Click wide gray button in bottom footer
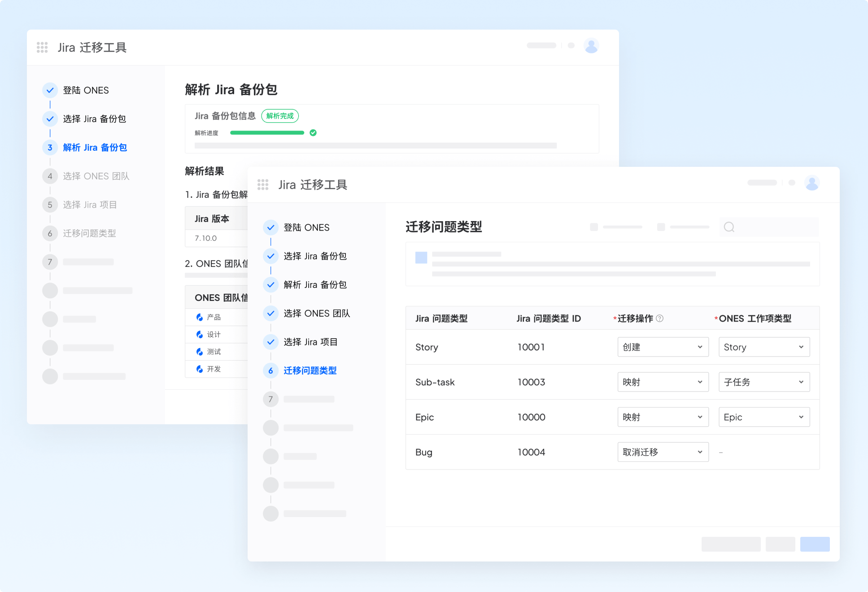 point(731,544)
